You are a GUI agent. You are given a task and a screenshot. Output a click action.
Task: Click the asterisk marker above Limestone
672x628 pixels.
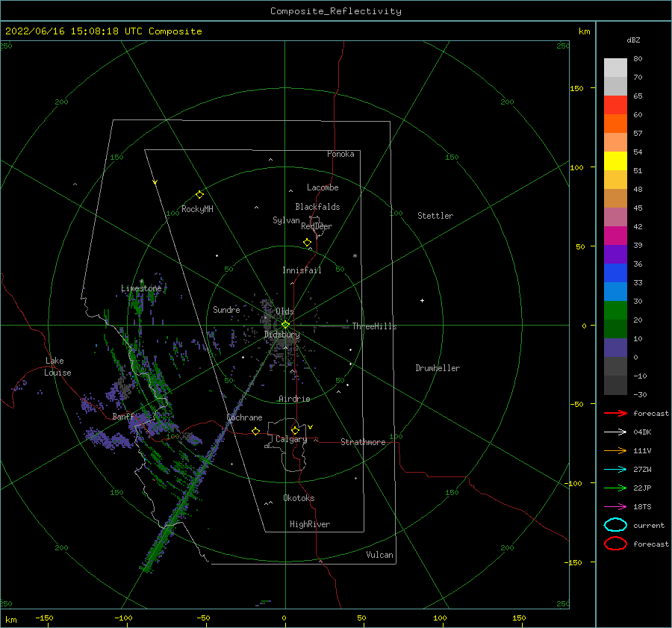pyautogui.click(x=141, y=282)
